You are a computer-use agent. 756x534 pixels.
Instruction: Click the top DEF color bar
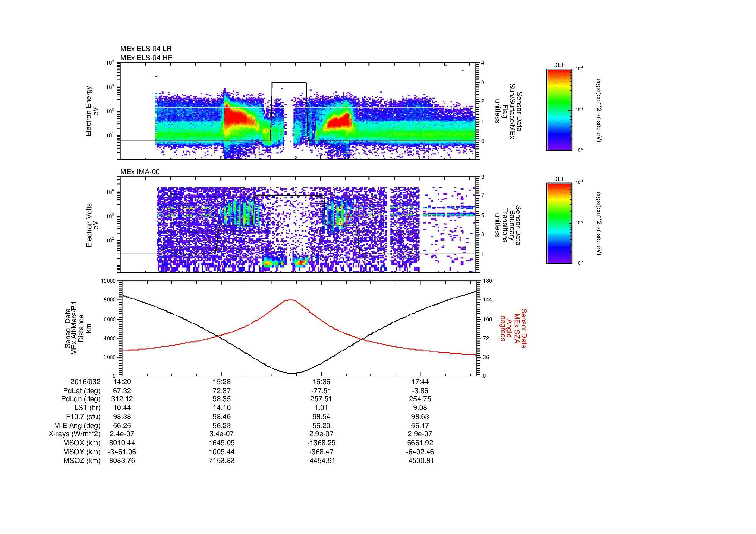coord(559,110)
